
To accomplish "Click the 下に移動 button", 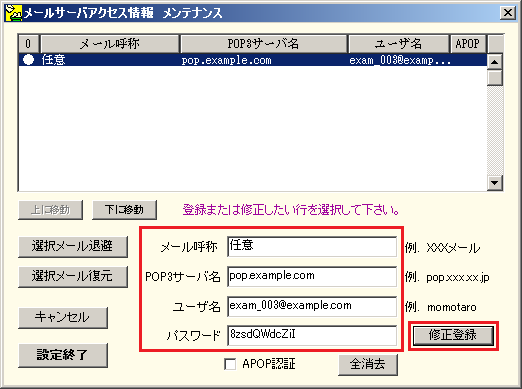I will click(124, 210).
